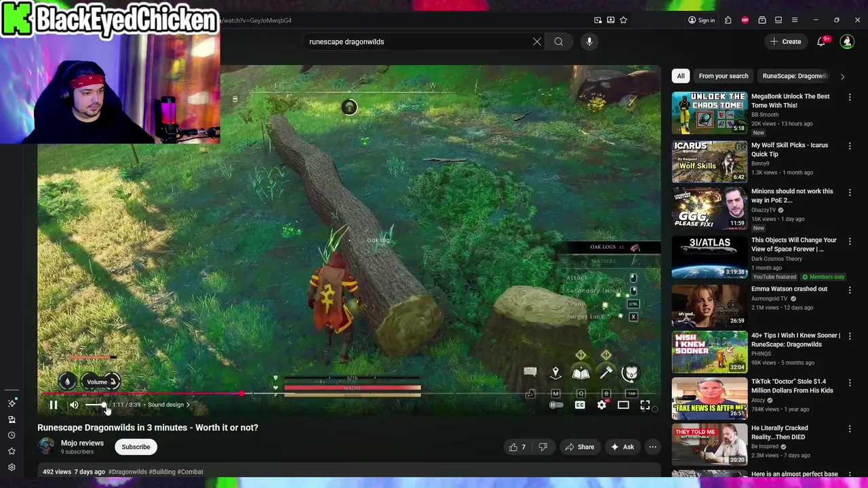Viewport: 868px width, 488px height.
Task: Open Emma Watson crashed out video
Action: click(x=789, y=289)
